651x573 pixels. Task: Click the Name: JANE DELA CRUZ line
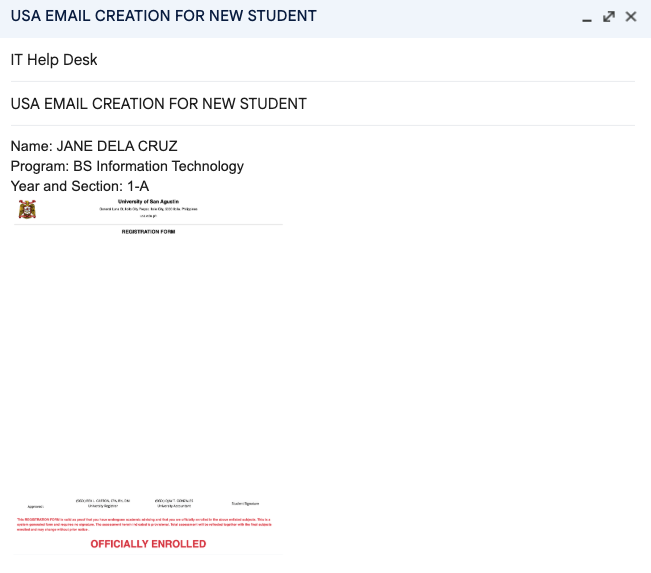pos(94,146)
